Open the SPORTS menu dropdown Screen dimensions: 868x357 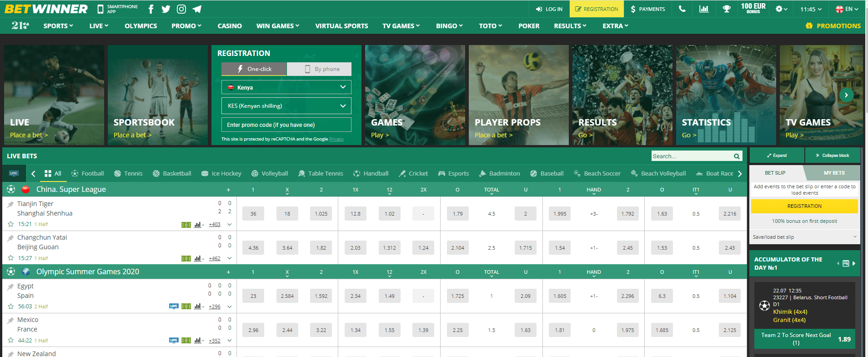click(58, 26)
